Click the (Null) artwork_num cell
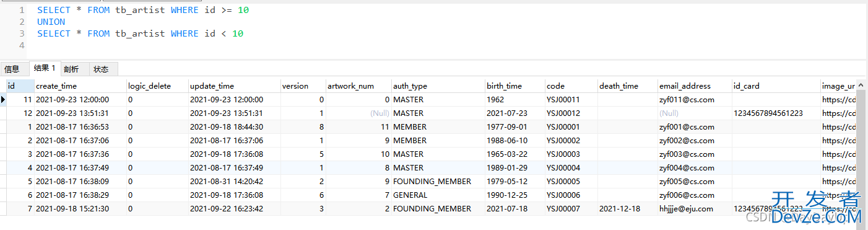This screenshot has width=868, height=230. click(x=358, y=113)
